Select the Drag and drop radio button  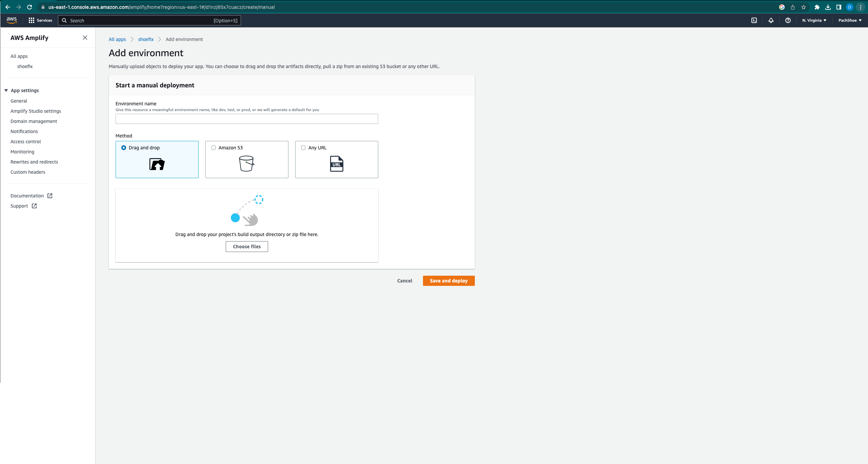tap(124, 148)
